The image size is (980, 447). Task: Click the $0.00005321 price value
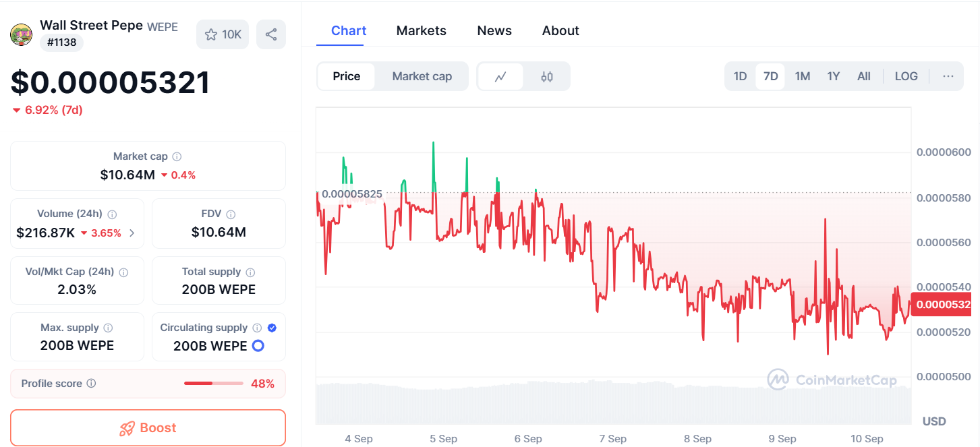pyautogui.click(x=110, y=82)
